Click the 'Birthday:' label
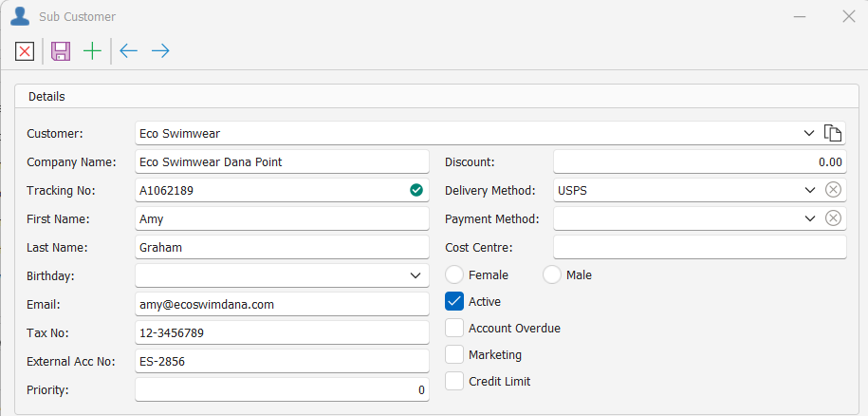868x416 pixels. pos(50,275)
